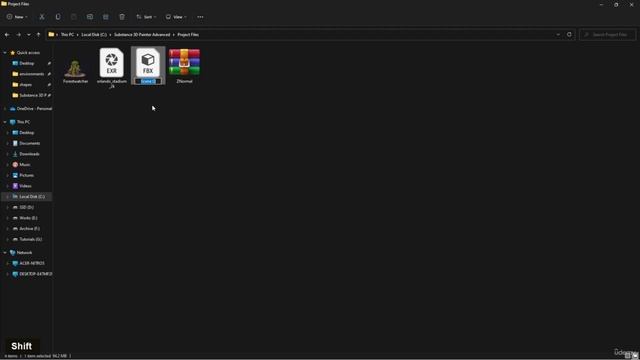640x360 pixels.
Task: Expand the Local Disk (C:) node
Action: click(7, 197)
